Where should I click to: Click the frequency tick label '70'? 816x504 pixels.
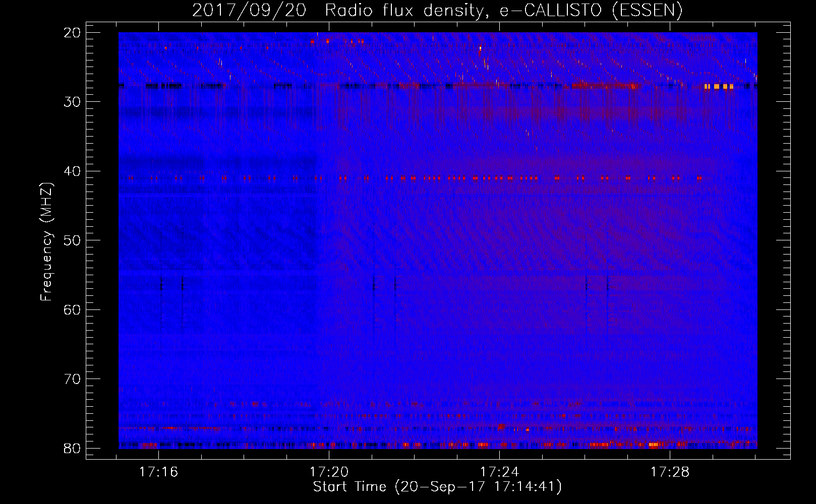point(73,379)
